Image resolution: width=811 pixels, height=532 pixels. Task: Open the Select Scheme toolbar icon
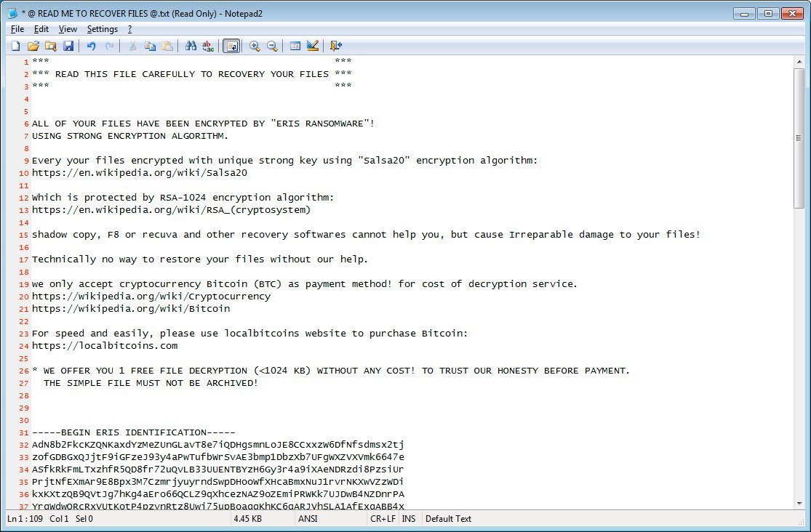click(295, 46)
